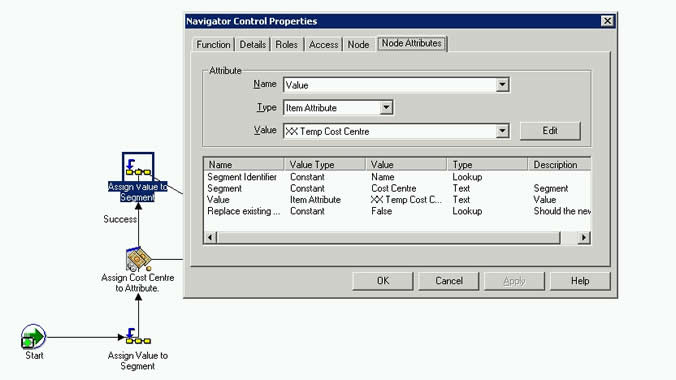Click the Assign Cost Centre to Attribute label
This screenshot has width=676, height=380.
coord(138,283)
